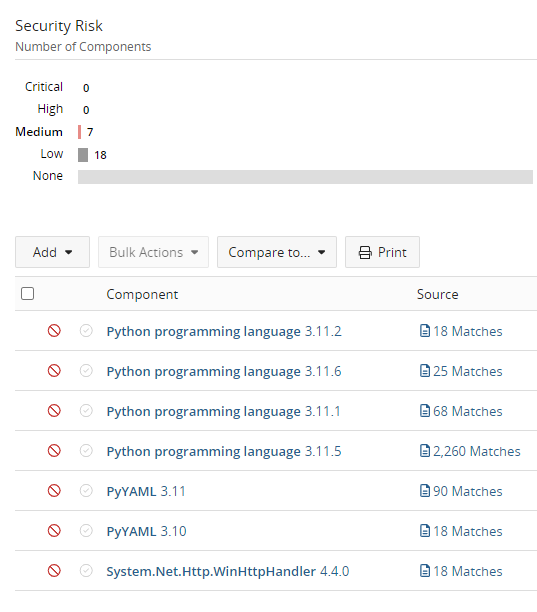Open the PyYAML 3.11 component link

pyautogui.click(x=146, y=491)
